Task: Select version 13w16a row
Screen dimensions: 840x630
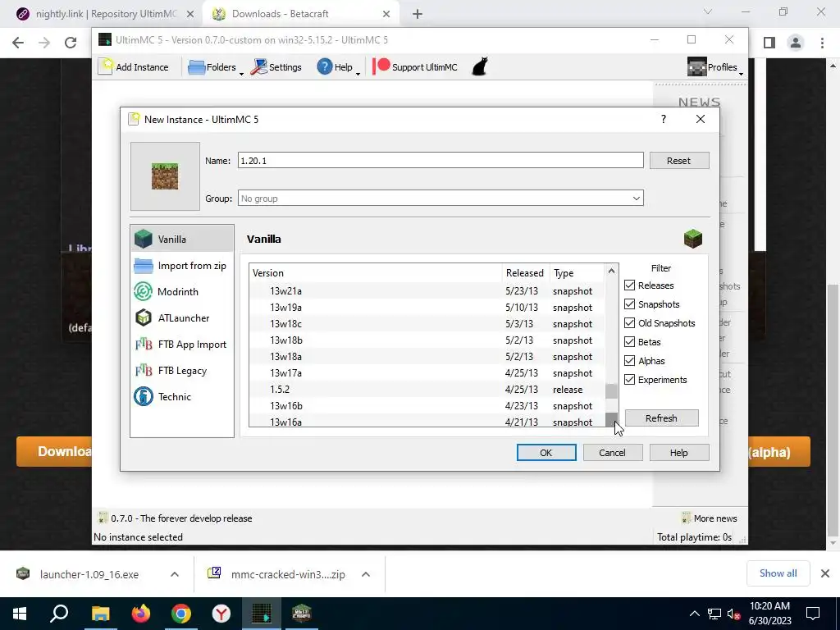Action: click(427, 421)
